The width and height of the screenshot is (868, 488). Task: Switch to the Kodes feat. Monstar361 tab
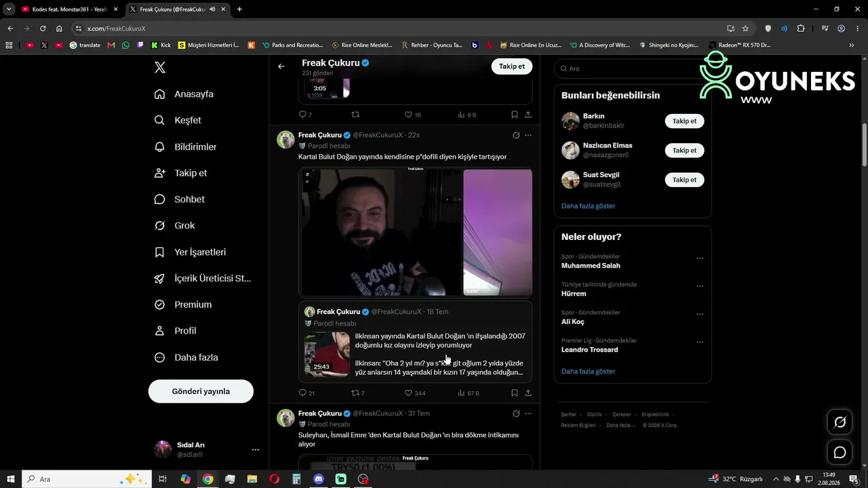(70, 9)
